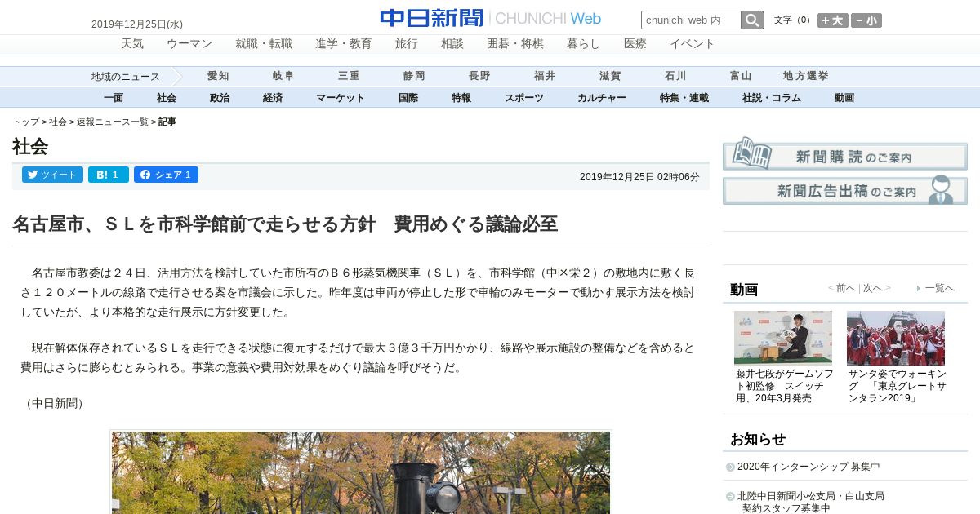Go to 経済 economy tab
980x514 pixels.
pos(273,98)
